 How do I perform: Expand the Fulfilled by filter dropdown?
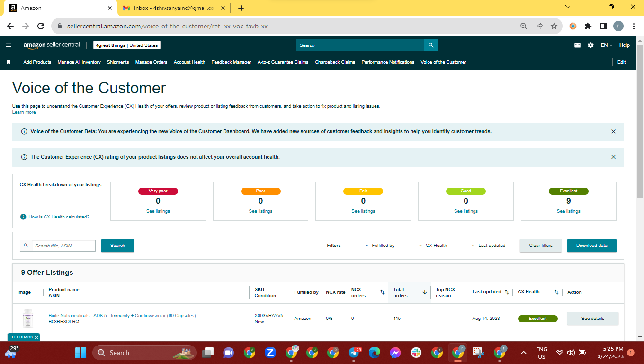[380, 246]
